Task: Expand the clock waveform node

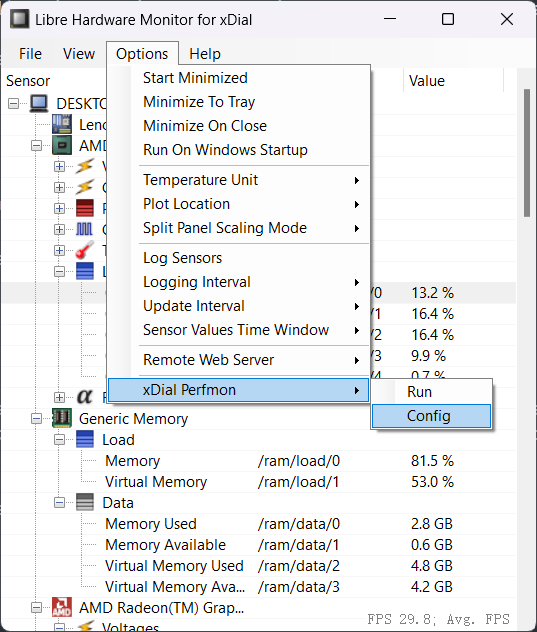Action: coord(59,229)
